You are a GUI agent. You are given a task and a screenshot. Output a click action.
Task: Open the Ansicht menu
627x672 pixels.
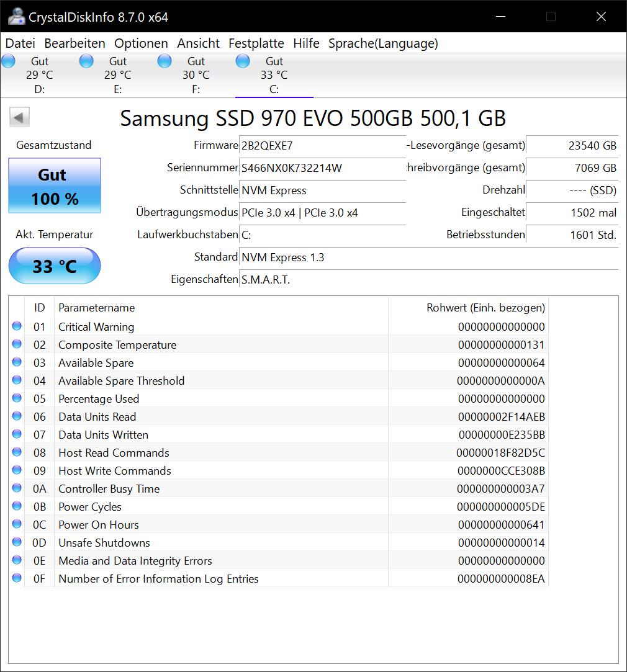(x=198, y=43)
